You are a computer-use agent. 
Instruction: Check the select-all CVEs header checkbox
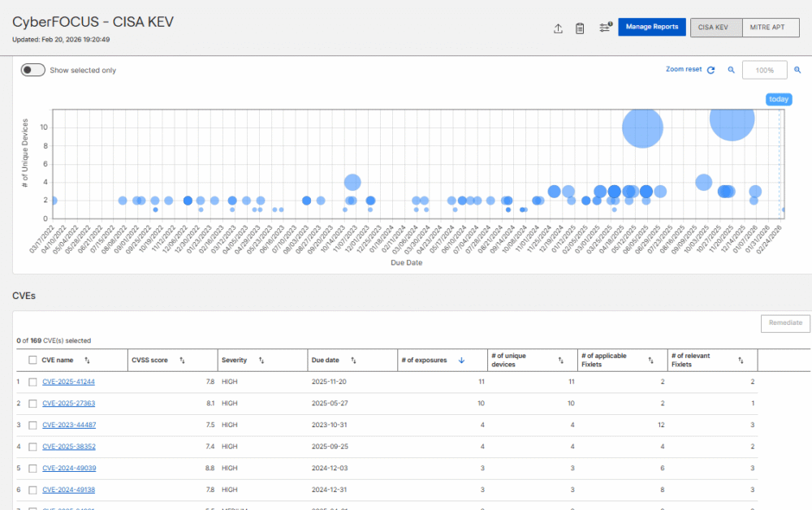pyautogui.click(x=32, y=360)
